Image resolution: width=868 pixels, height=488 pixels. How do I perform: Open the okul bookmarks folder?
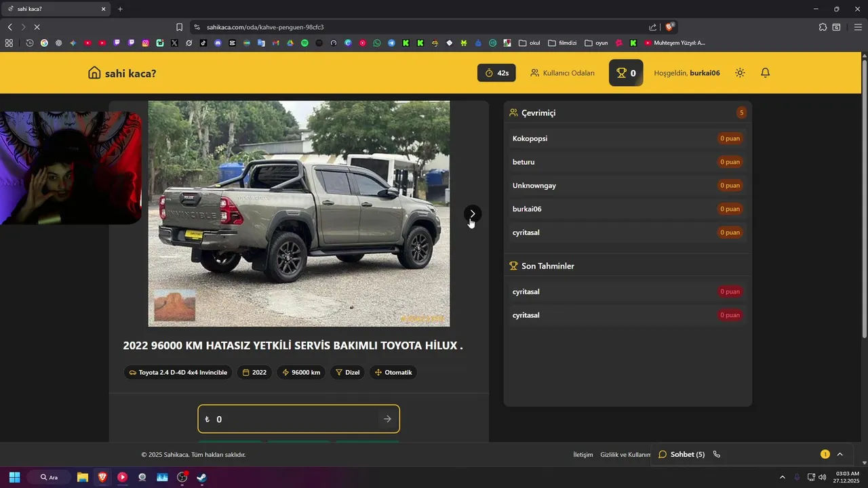530,43
